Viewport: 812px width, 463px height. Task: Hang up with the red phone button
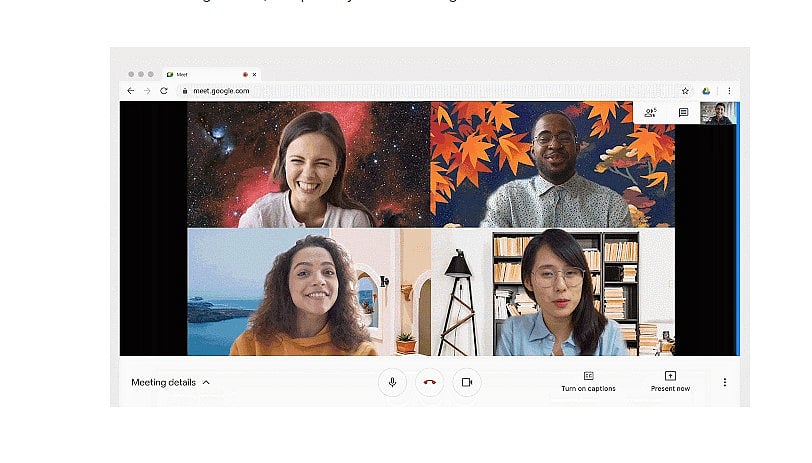(429, 382)
